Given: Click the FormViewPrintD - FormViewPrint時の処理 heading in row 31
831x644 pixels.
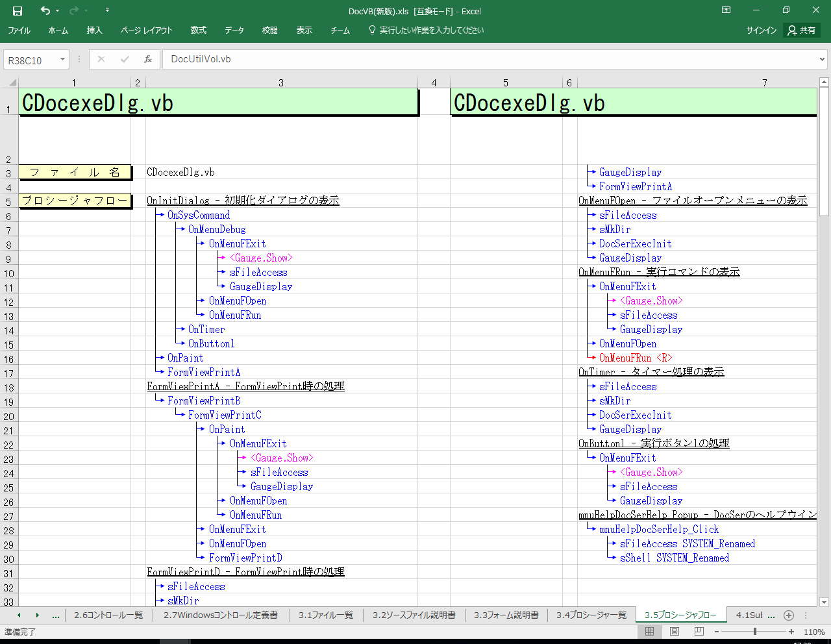Looking at the screenshot, I should [x=245, y=572].
